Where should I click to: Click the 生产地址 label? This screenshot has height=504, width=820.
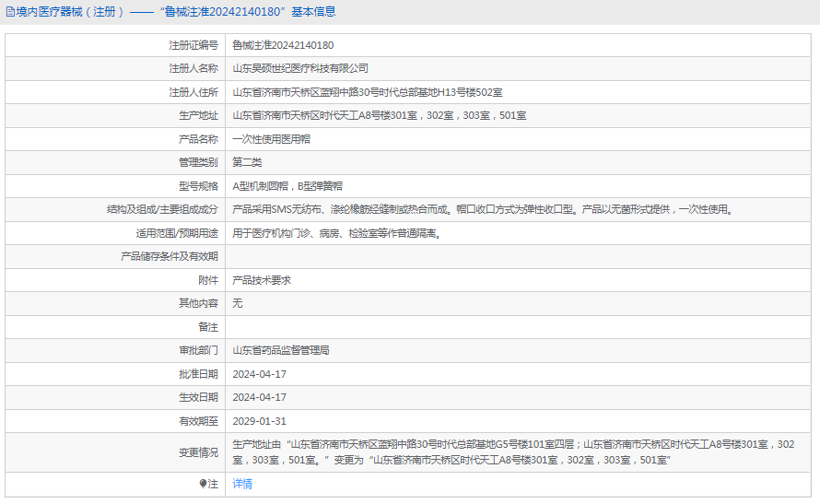click(198, 115)
